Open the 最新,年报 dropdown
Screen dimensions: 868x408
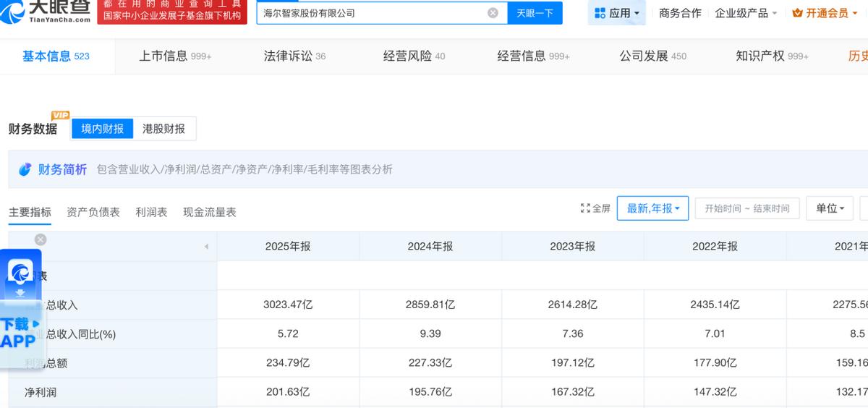652,208
